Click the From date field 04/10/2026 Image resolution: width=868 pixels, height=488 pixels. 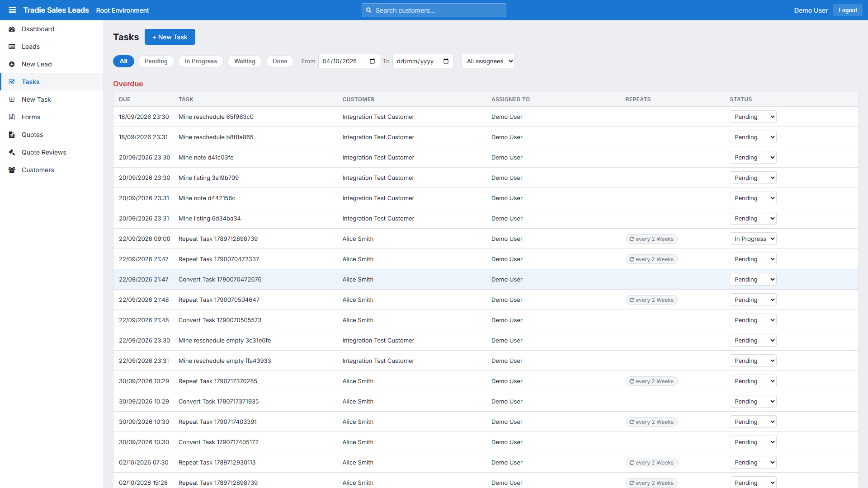[x=349, y=61]
